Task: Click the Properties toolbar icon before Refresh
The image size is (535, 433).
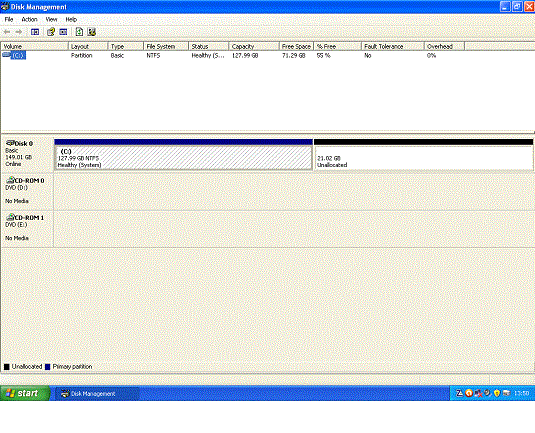Action: pos(63,32)
